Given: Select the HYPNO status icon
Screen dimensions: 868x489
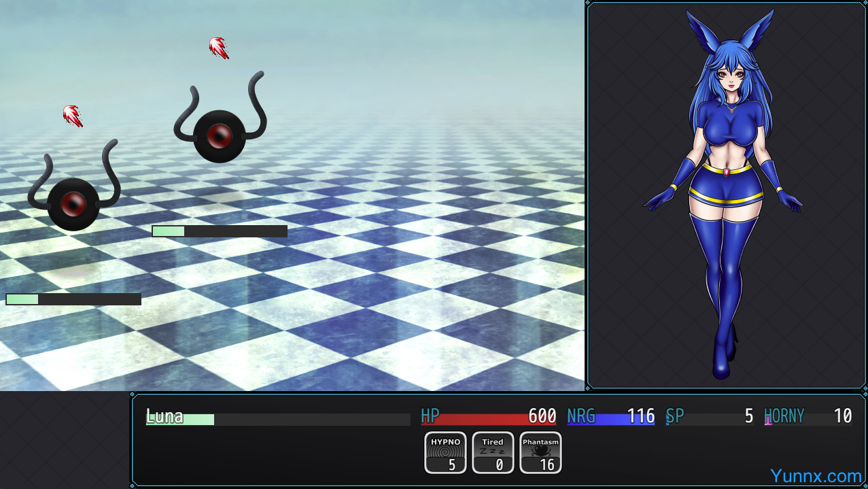Looking at the screenshot, I should pyautogui.click(x=445, y=452).
